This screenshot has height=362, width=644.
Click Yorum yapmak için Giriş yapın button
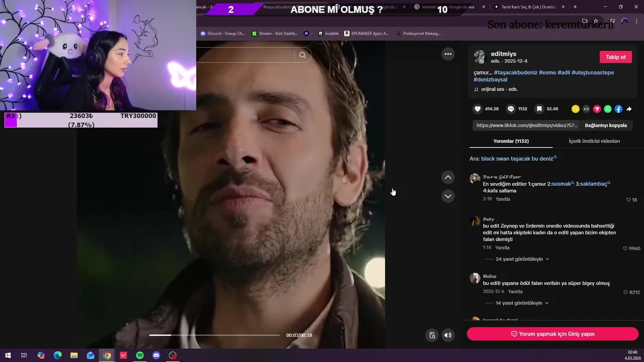552,334
